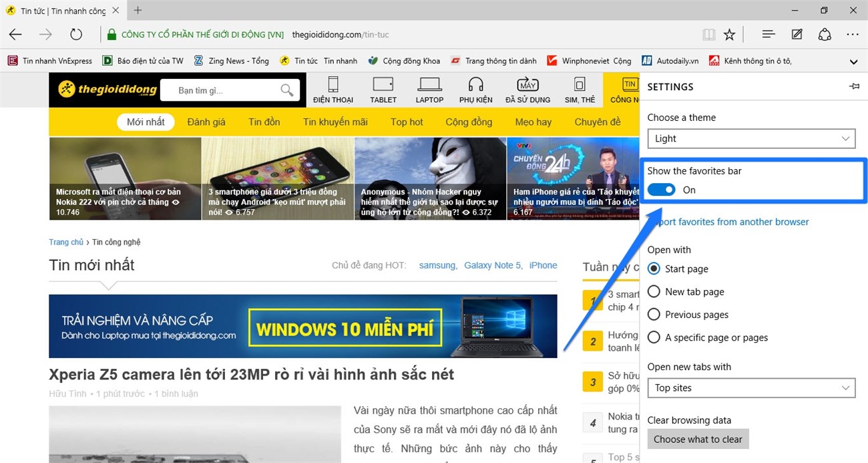Open the Cộng đồng menu item
This screenshot has height=463, width=868.
coord(469,122)
